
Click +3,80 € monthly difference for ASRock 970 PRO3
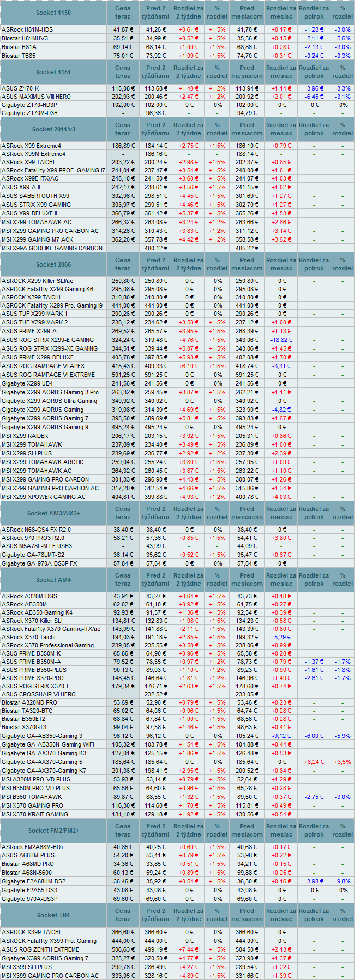pyautogui.click(x=281, y=538)
